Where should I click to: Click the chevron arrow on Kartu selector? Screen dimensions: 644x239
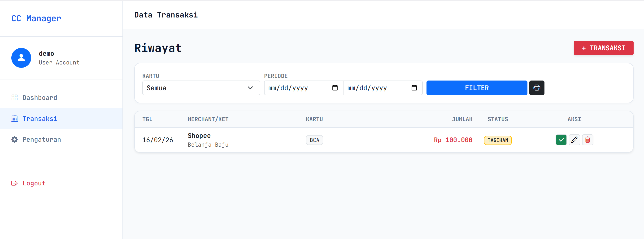click(250, 88)
